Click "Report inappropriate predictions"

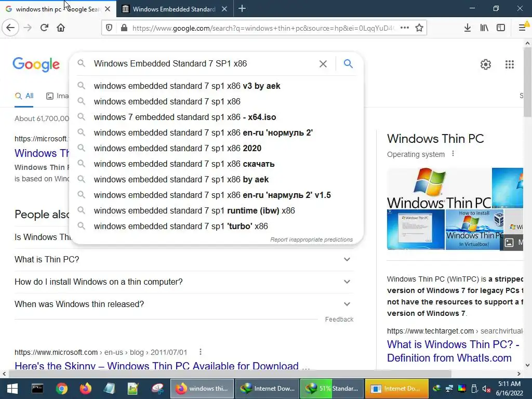point(312,240)
